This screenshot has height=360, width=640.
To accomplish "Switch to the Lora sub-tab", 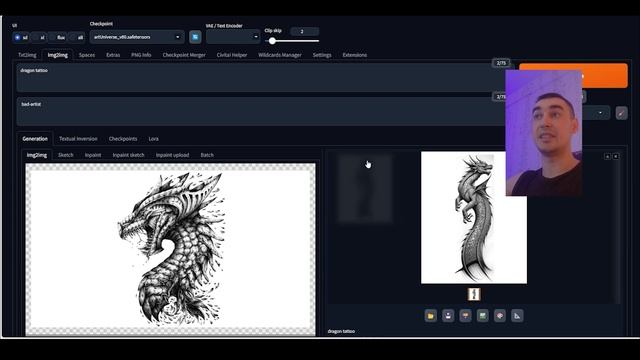I will (153, 139).
